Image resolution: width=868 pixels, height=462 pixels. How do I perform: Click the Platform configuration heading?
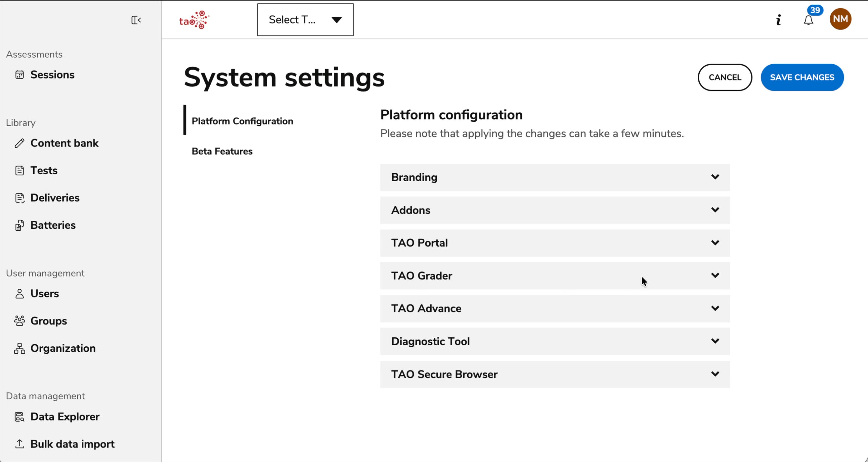[451, 115]
